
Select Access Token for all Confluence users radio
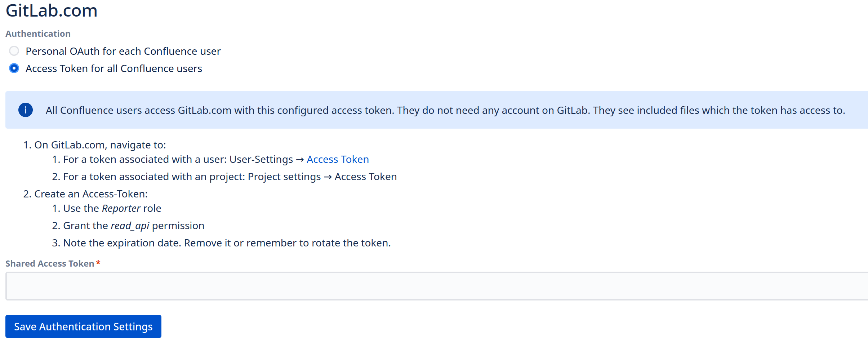pos(14,68)
